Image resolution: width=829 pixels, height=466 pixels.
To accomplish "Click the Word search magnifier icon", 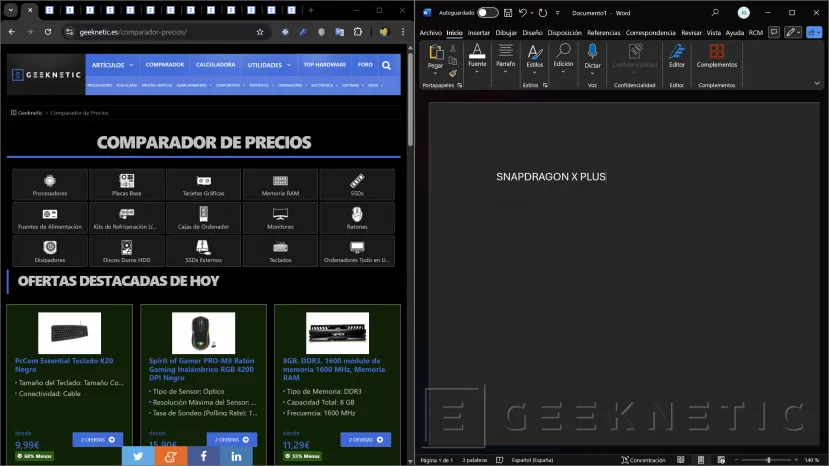I will (x=715, y=13).
